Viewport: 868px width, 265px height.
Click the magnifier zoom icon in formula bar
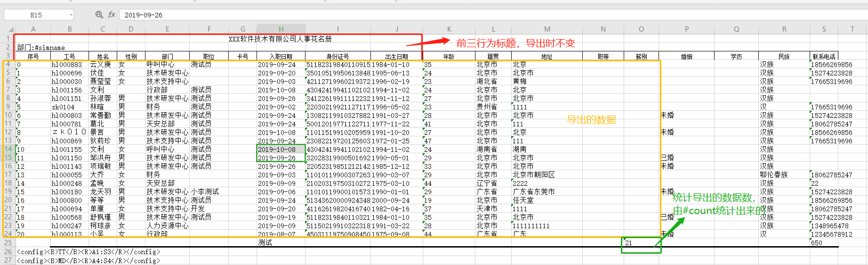[x=99, y=15]
